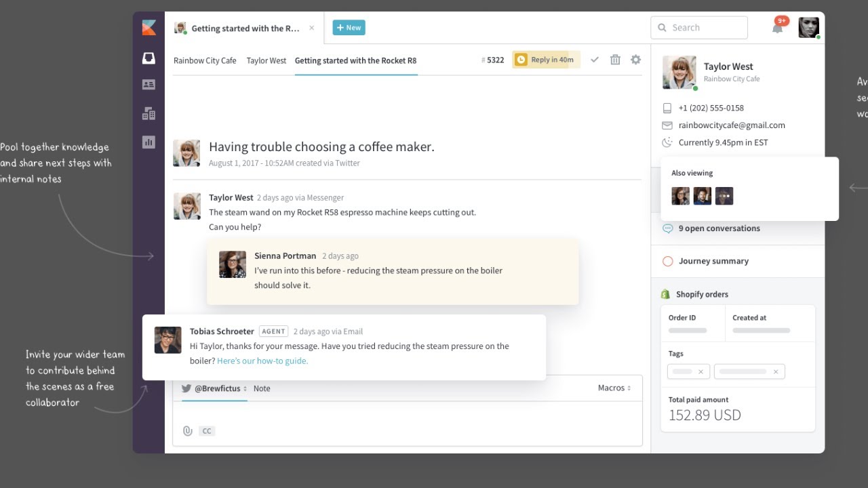Open the contacts card icon in the sidebar
Screen dimensions: 868x488
[x=149, y=85]
